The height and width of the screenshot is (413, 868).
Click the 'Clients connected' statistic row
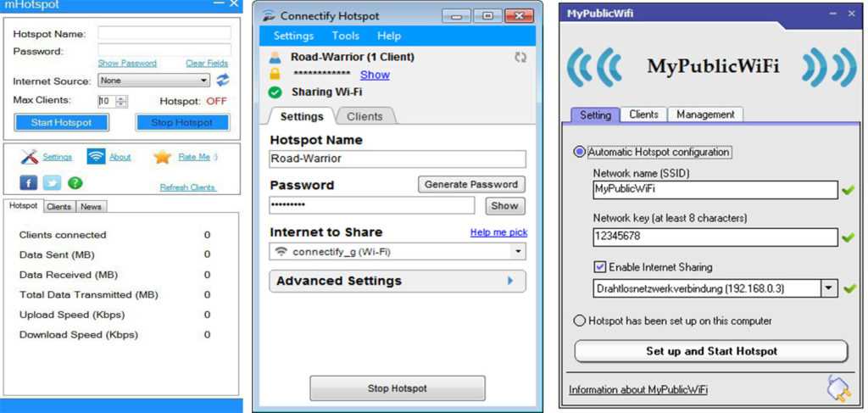point(115,235)
